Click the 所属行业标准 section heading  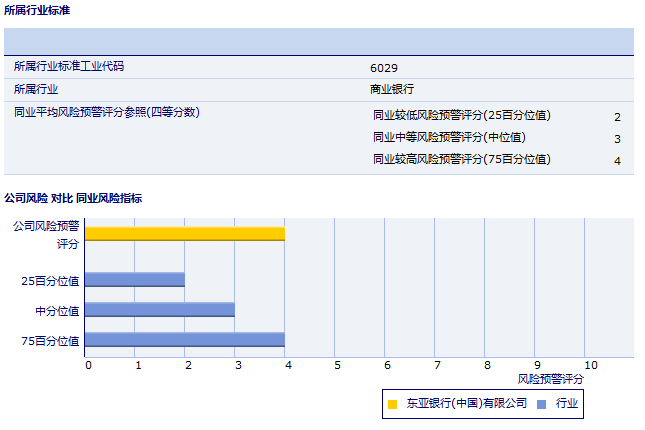tap(37, 10)
